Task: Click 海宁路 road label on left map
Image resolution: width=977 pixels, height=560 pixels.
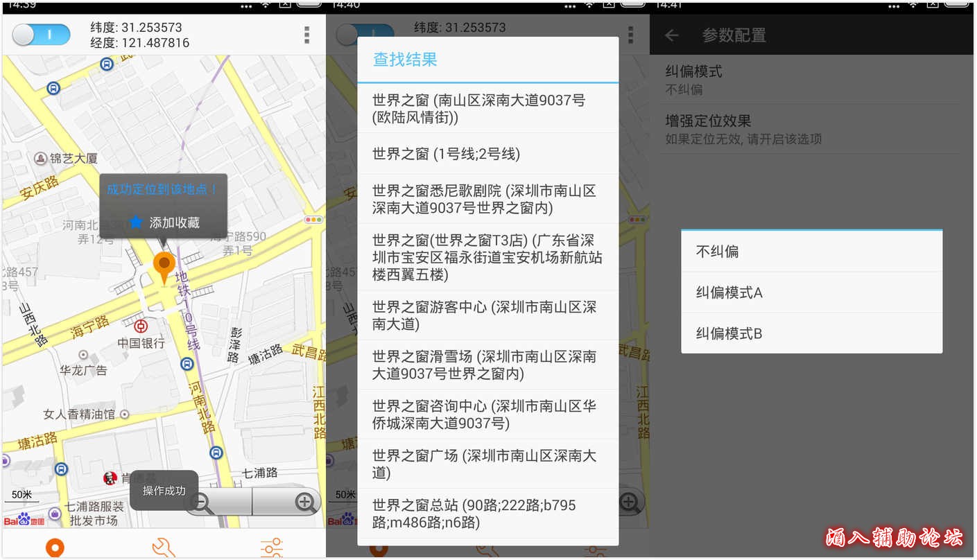Action: (89, 327)
